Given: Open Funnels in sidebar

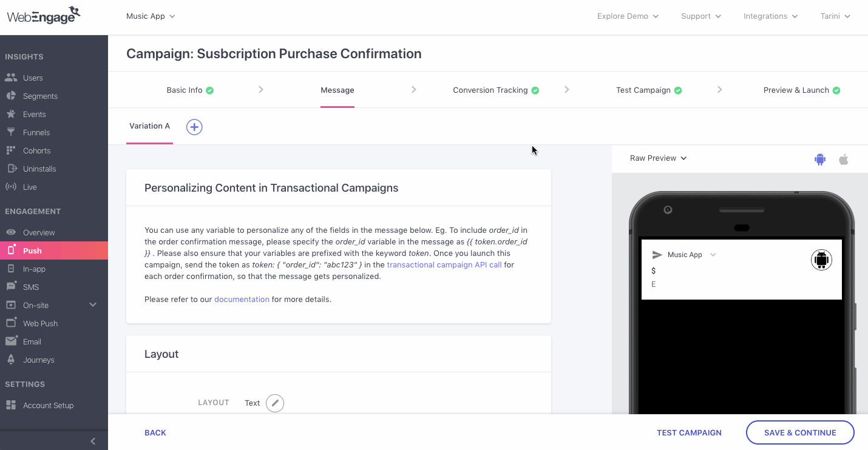Looking at the screenshot, I should click(36, 132).
